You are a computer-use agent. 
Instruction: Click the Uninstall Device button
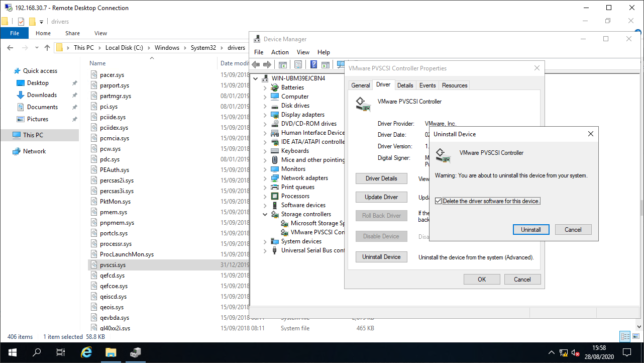[381, 257]
